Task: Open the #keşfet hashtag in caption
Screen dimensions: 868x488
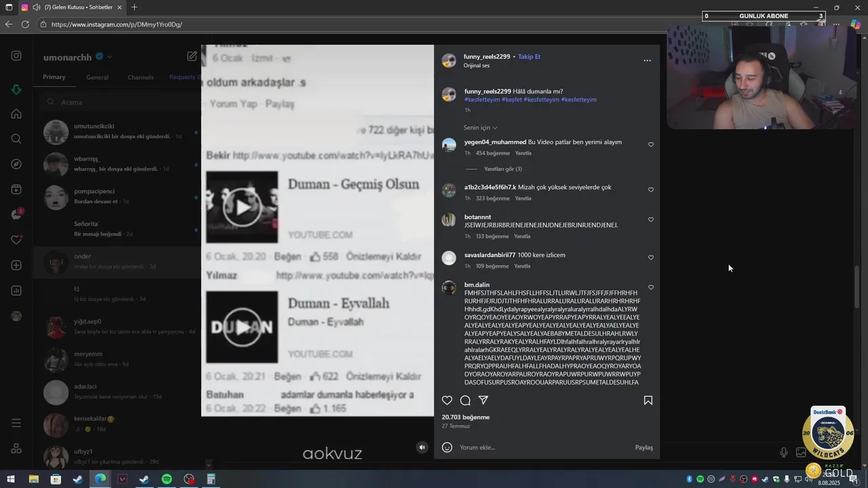Action: coord(511,100)
